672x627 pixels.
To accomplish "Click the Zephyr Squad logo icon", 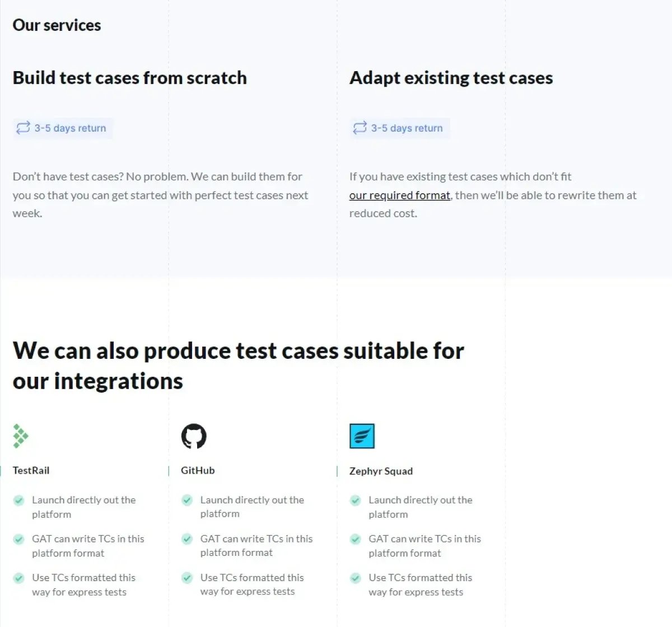I will coord(362,436).
